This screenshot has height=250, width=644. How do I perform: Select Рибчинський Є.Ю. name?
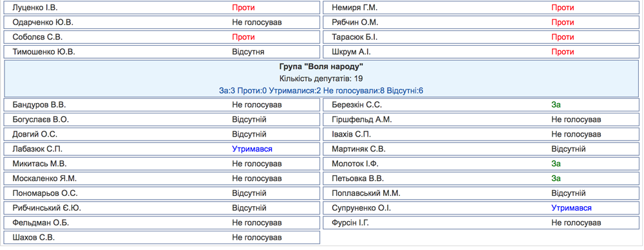[x=47, y=208]
